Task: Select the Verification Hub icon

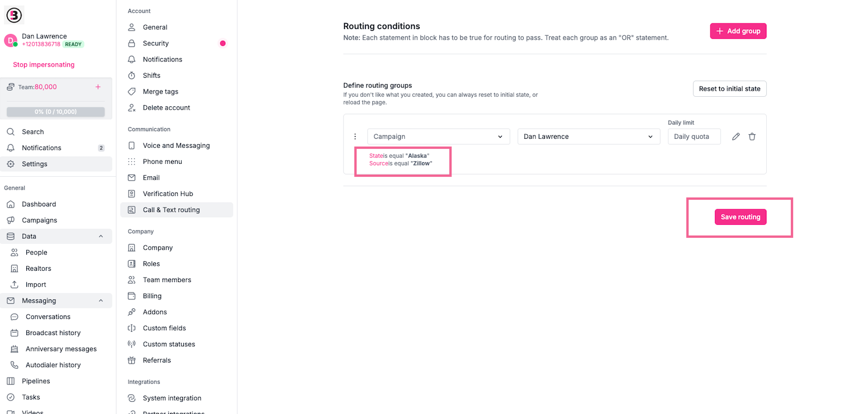Action: point(131,193)
